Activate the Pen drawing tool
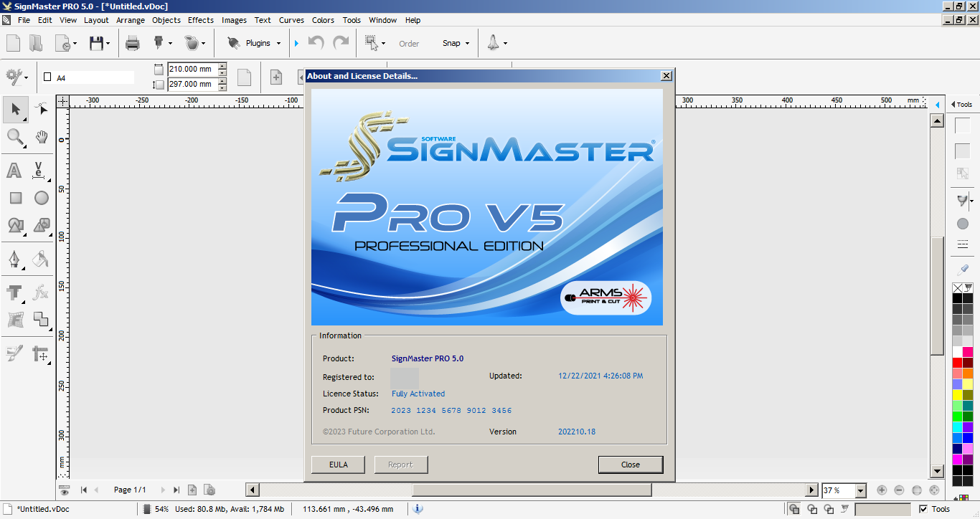Viewport: 980px width, 519px height. tap(14, 258)
